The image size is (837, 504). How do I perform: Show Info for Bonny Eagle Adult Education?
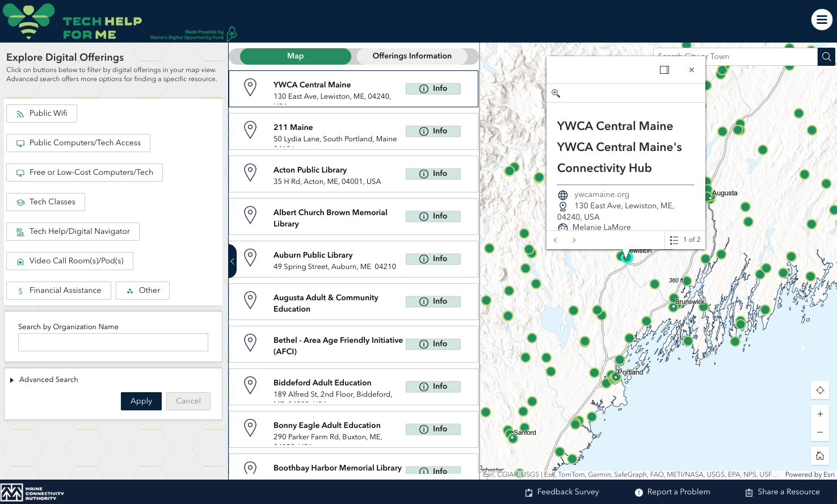click(433, 429)
